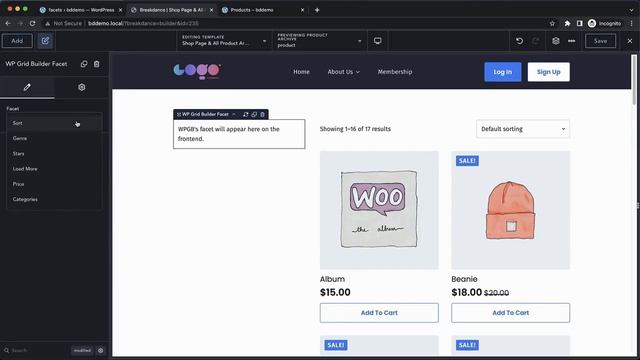Select the Price facet option
640x360 pixels.
54,184
